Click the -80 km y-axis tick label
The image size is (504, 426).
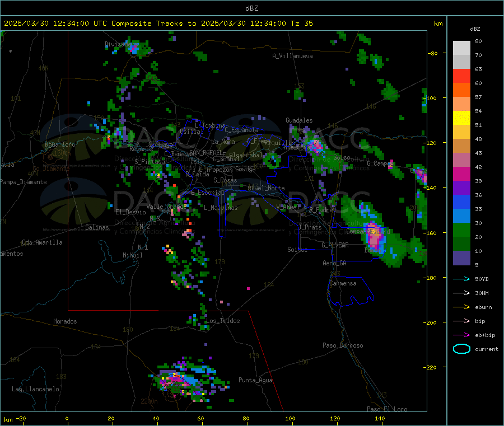click(433, 53)
